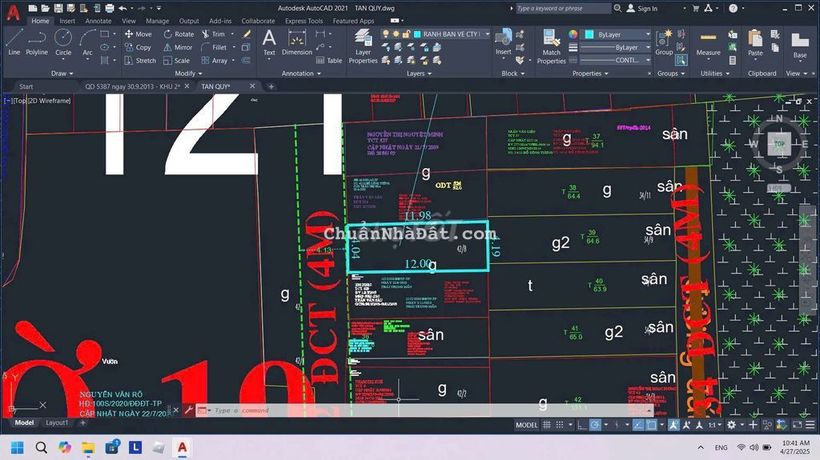Choose the Circle tool in Draw panel
The width and height of the screenshot is (820, 460).
point(63,42)
